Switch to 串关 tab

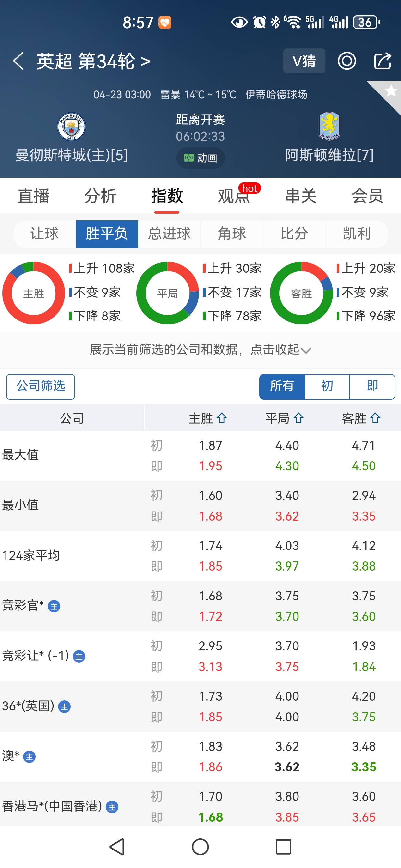coord(301,196)
